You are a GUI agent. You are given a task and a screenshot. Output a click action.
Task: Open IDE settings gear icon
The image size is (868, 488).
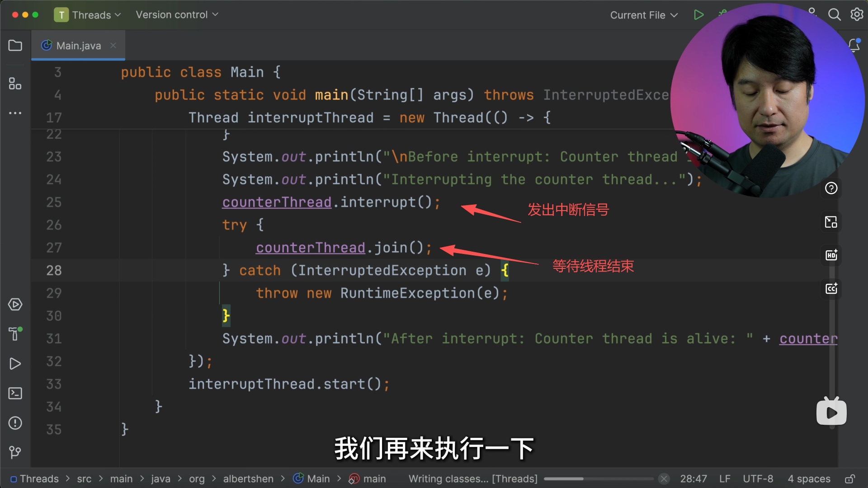(x=857, y=15)
